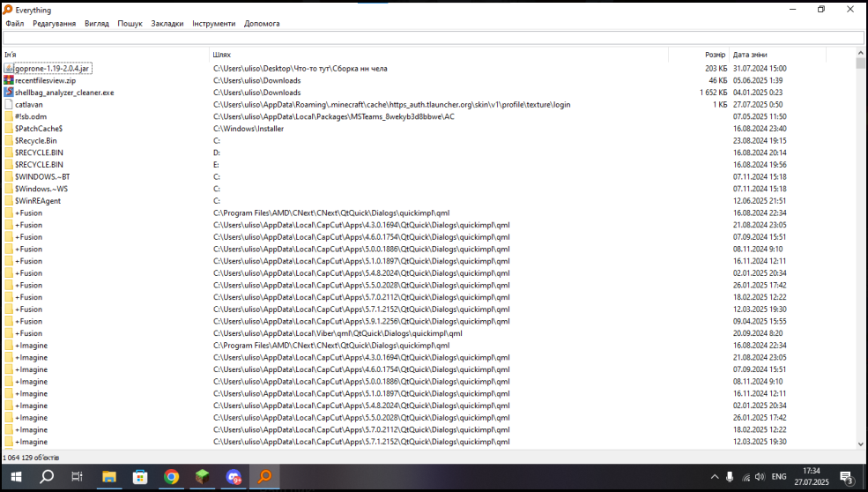Open the Інструменти menu
The height and width of the screenshot is (492, 868).
point(213,23)
